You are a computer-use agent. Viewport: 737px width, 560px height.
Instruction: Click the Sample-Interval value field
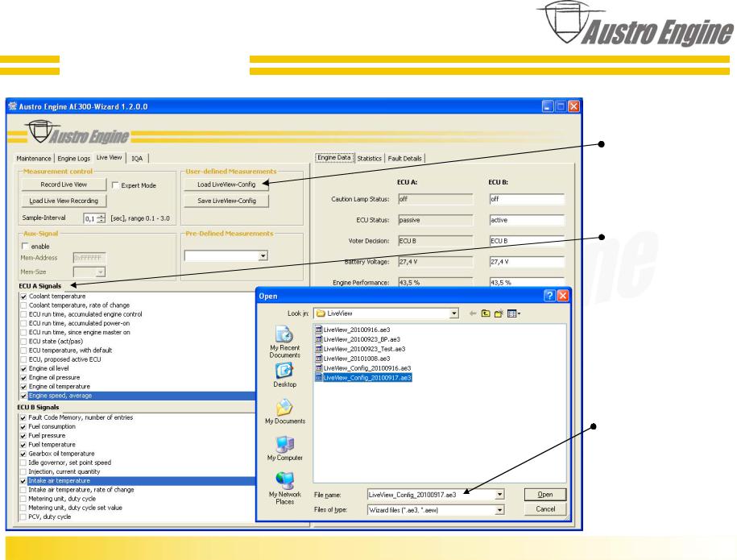tap(89, 218)
